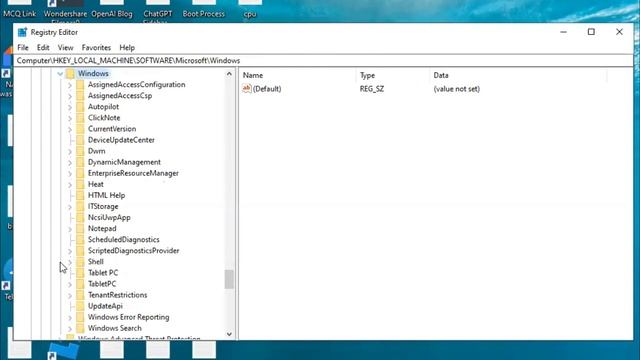Open the Boot Process desktop shortcut

(204, 9)
